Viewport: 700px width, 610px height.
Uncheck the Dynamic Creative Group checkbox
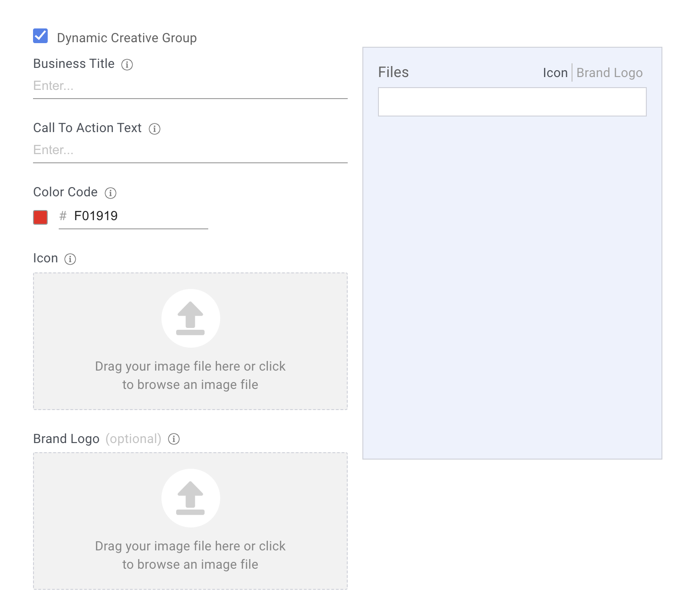pyautogui.click(x=40, y=36)
